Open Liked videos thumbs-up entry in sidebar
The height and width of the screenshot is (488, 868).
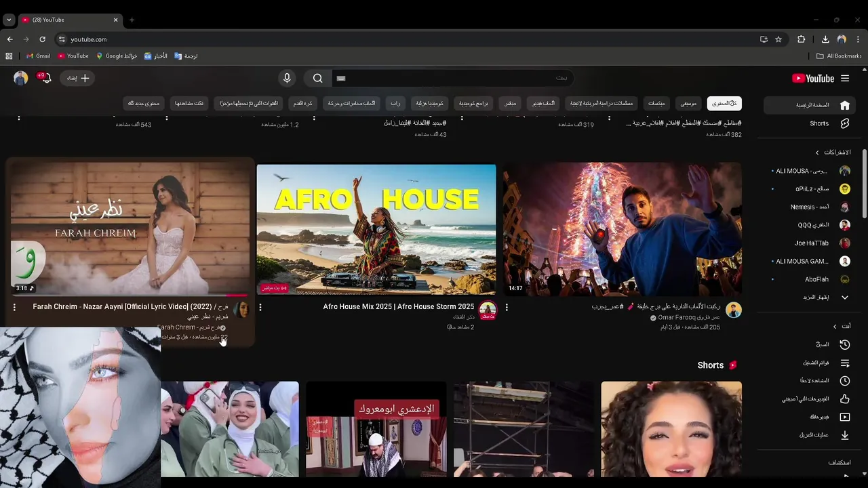[x=811, y=399]
